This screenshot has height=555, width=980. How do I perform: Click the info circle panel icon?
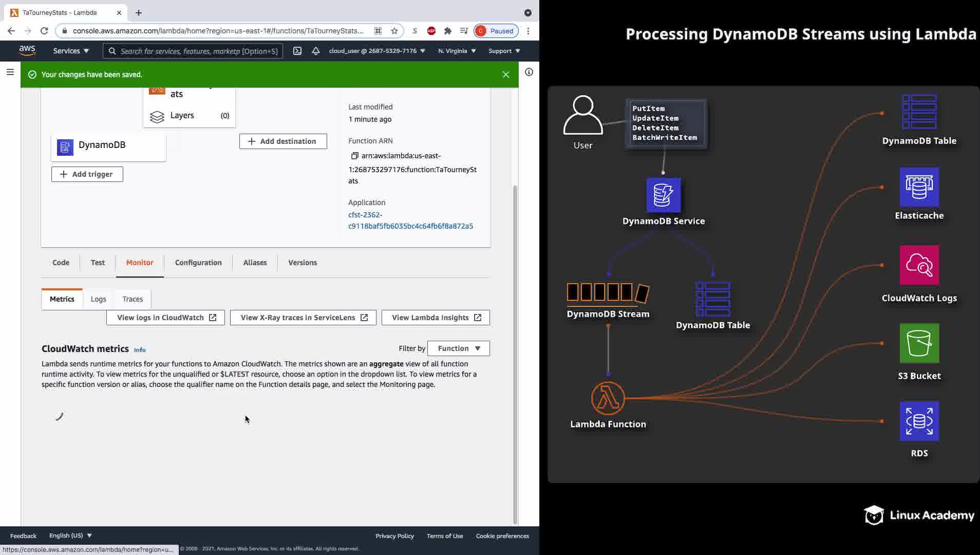click(x=529, y=72)
